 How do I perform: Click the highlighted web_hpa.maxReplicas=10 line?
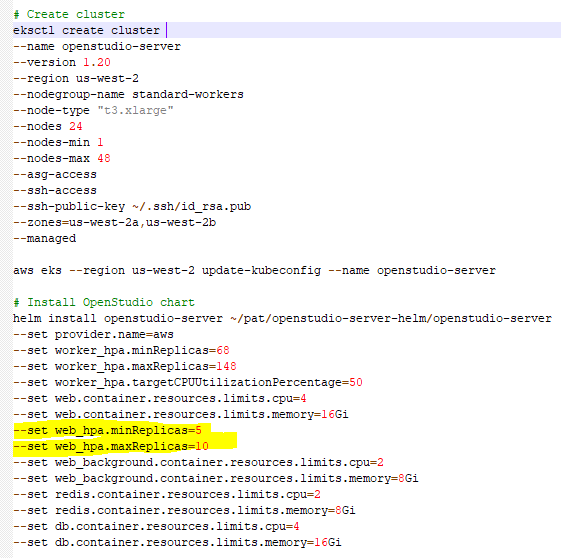point(111,446)
